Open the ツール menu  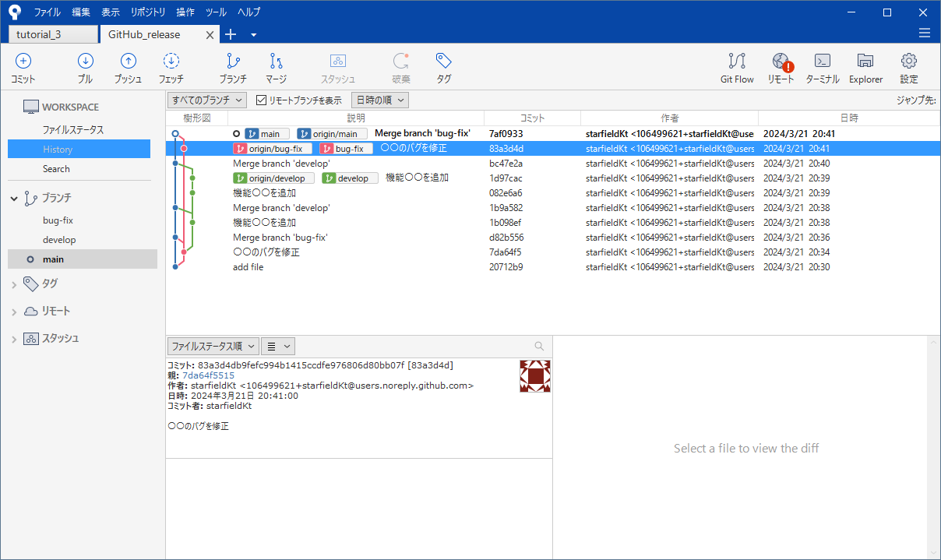[217, 12]
